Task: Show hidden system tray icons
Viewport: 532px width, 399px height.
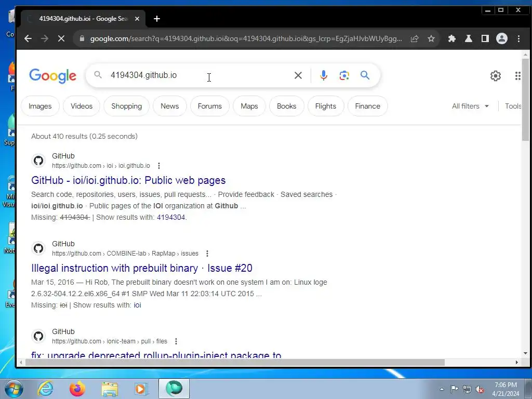Action: 442,389
